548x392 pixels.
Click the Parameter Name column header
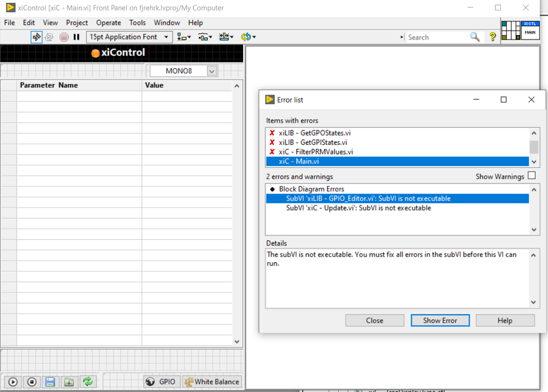(80, 85)
